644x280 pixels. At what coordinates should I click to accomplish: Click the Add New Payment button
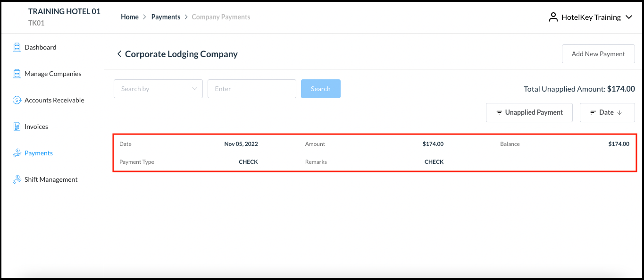click(x=598, y=53)
